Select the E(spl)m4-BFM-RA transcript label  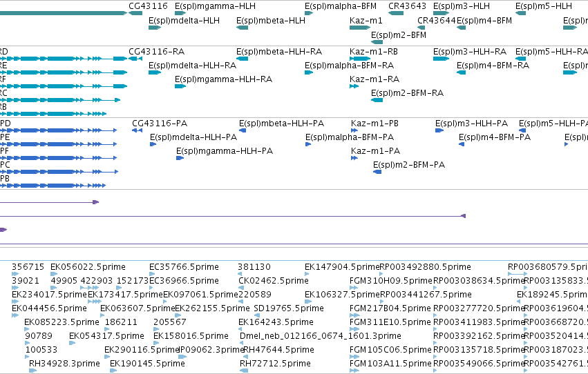click(x=493, y=66)
